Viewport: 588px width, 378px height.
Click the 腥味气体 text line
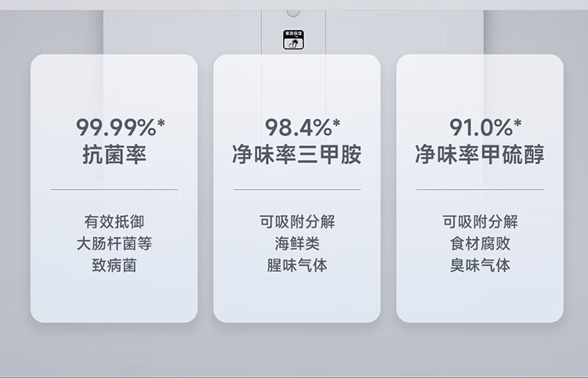click(x=297, y=265)
